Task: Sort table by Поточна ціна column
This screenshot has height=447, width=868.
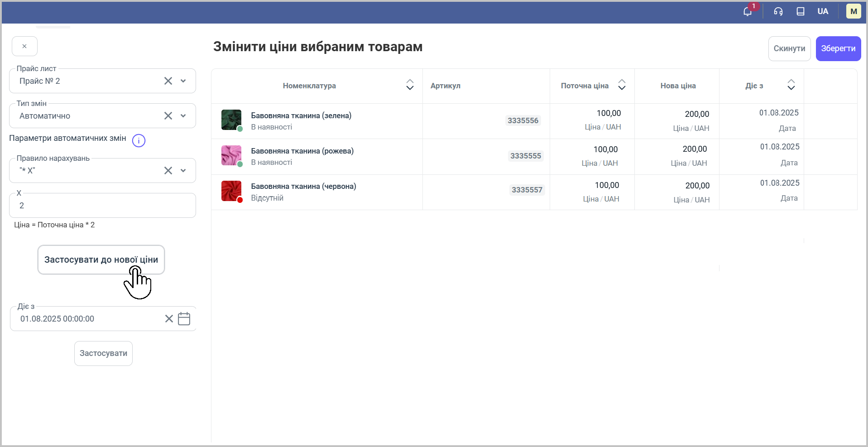Action: pos(622,85)
